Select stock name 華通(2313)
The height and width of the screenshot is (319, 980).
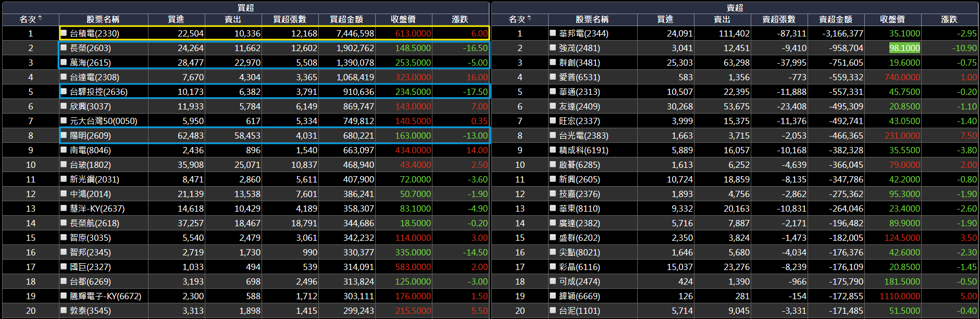(579, 92)
